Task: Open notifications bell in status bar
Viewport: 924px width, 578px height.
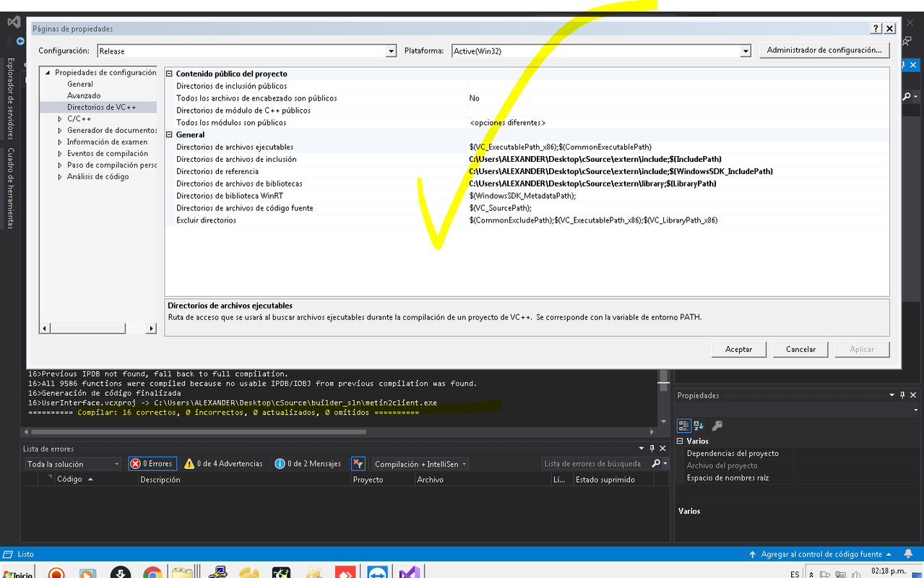Action: 907,554
